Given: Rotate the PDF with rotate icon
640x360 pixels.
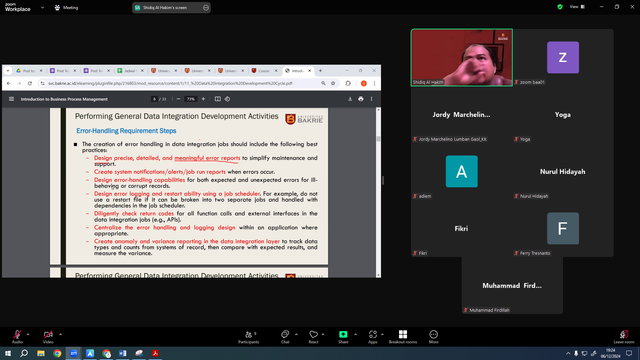Looking at the screenshot, I should [227, 99].
